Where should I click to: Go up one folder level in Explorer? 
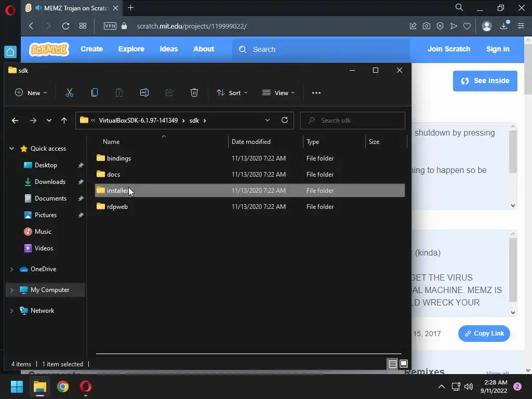[64, 121]
